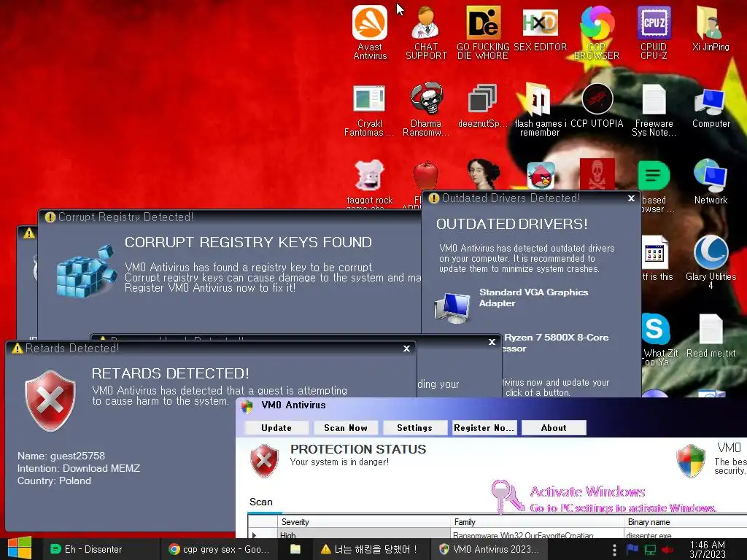Show hidden tray icons via the dots
747x560 pixels.
614,550
